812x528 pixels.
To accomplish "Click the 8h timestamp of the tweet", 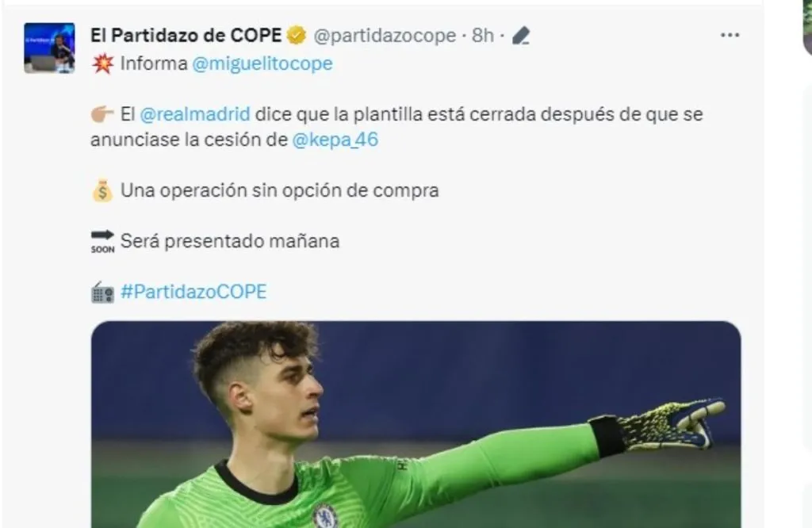I will [483, 36].
